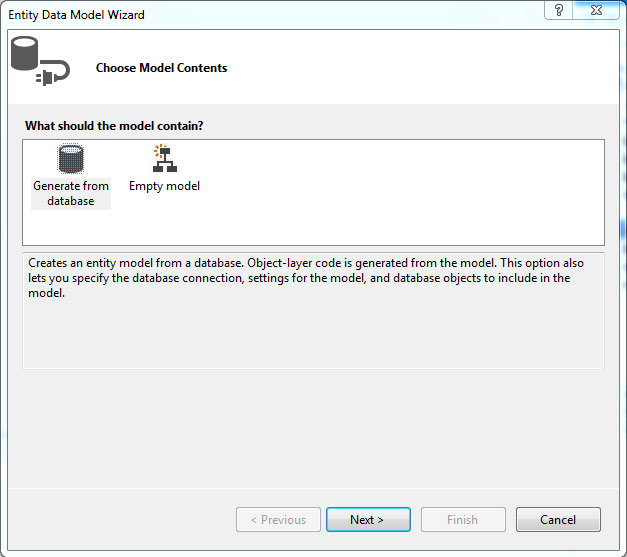The height and width of the screenshot is (557, 627).
Task: Click the description text "Creates an entity model"
Action: coord(90,263)
